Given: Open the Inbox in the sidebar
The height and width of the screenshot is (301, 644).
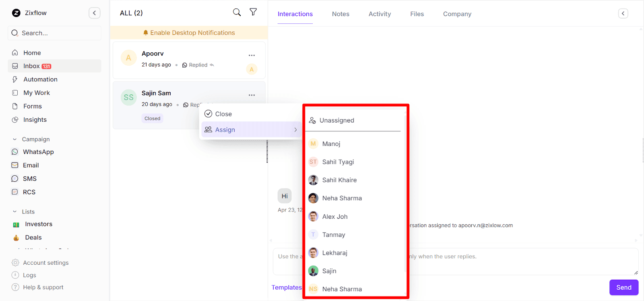Looking at the screenshot, I should [54, 66].
